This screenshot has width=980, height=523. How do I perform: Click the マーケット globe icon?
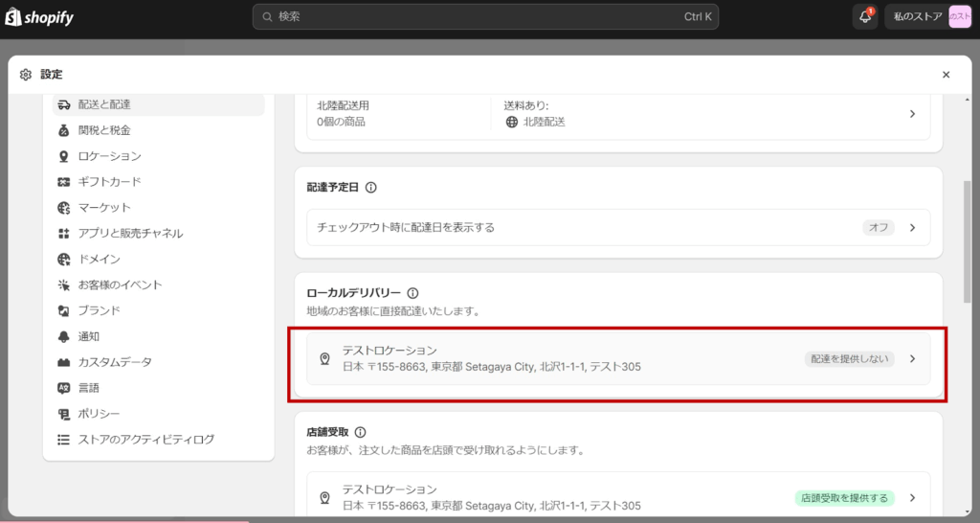tap(64, 208)
